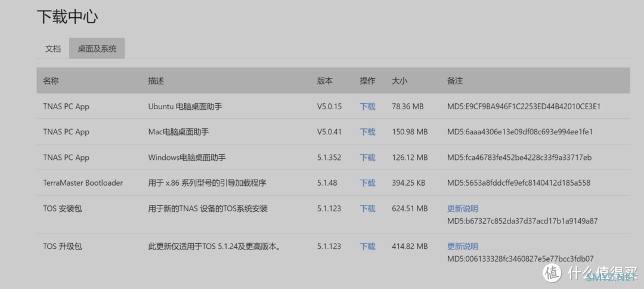Click the 414.82 MB size value
The image size is (644, 289).
click(x=410, y=246)
